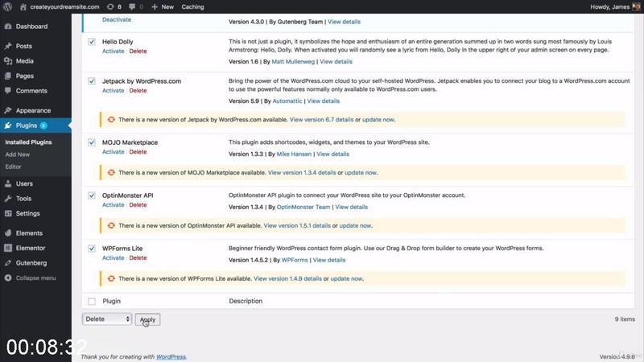Delete the OptinMonster API plugin
The height and width of the screenshot is (362, 644).
coord(138,205)
